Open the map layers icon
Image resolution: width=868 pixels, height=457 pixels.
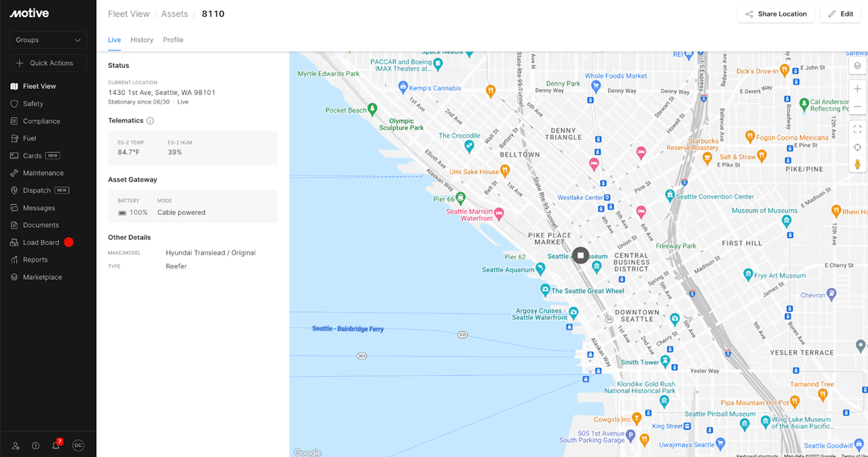pos(857,66)
